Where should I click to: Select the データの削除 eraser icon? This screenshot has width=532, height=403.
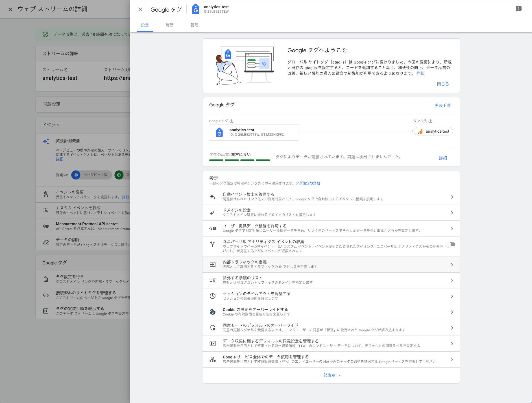coord(45,242)
